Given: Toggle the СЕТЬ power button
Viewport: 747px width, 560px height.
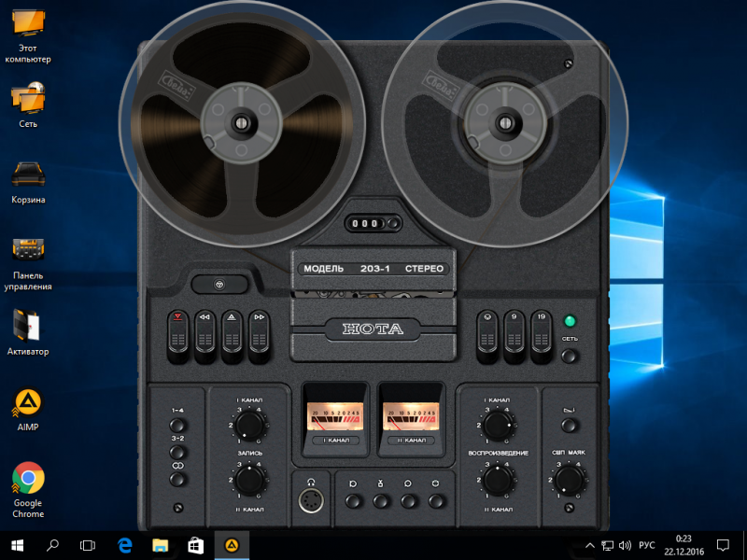Looking at the screenshot, I should click(x=570, y=356).
